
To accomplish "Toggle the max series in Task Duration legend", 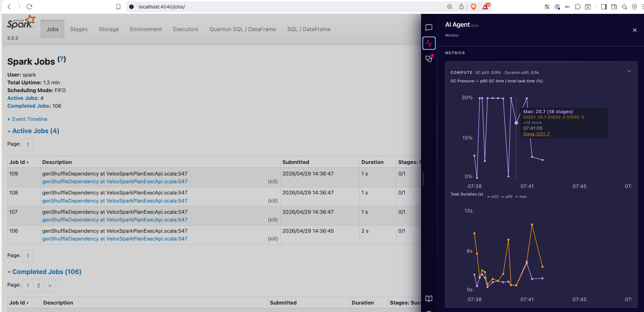I will point(521,197).
